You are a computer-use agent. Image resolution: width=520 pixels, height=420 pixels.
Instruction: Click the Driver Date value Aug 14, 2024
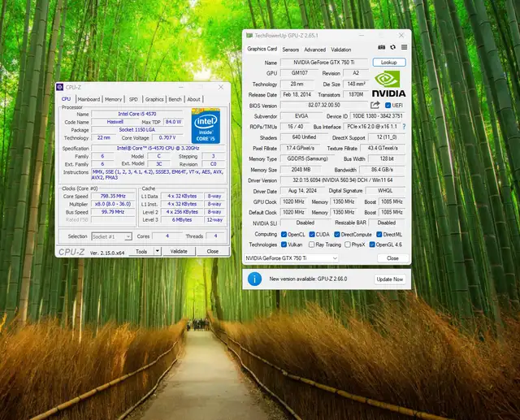pyautogui.click(x=302, y=191)
